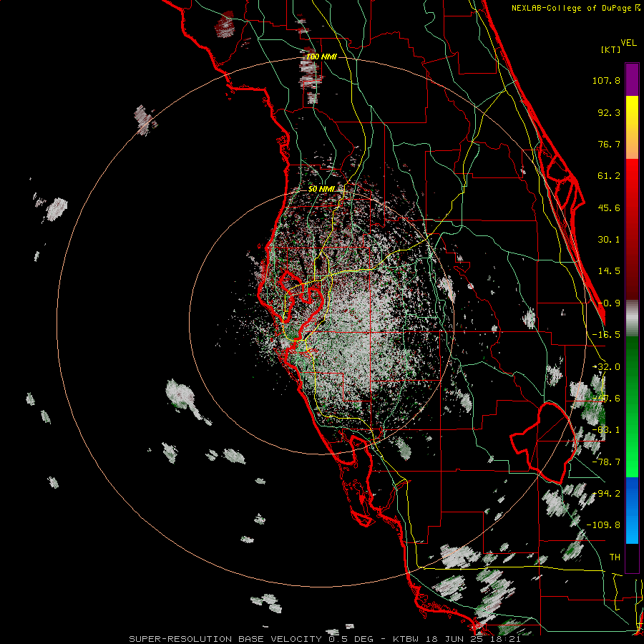Select the 14.5 scale value
Image resolution: width=644 pixels, height=644 pixels.
click(x=609, y=271)
